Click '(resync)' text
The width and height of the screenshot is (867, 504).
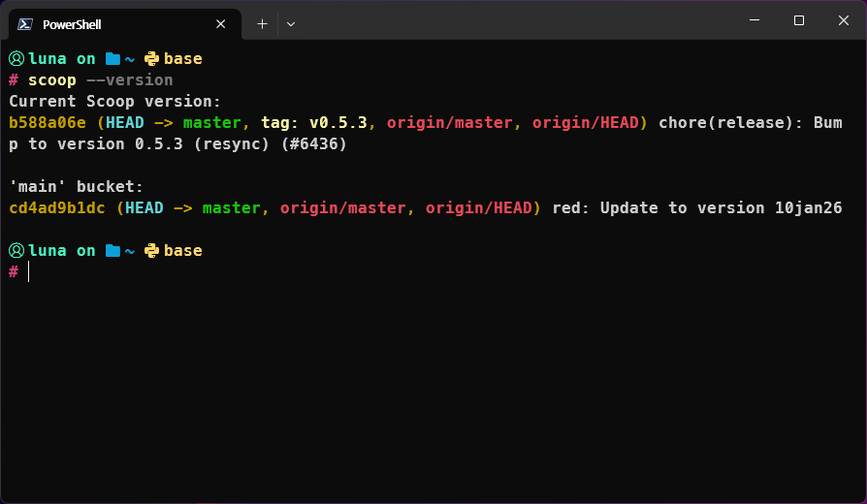[x=231, y=144]
